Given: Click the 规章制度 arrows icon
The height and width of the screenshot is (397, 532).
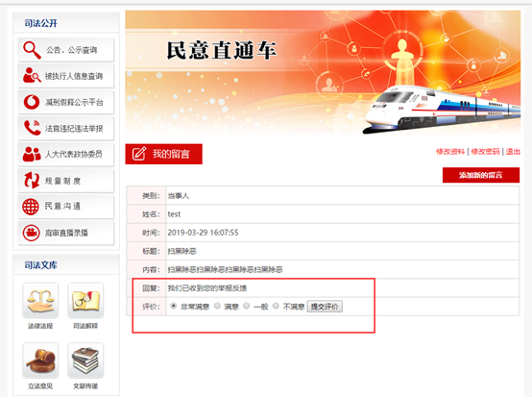Looking at the screenshot, I should pos(32,180).
